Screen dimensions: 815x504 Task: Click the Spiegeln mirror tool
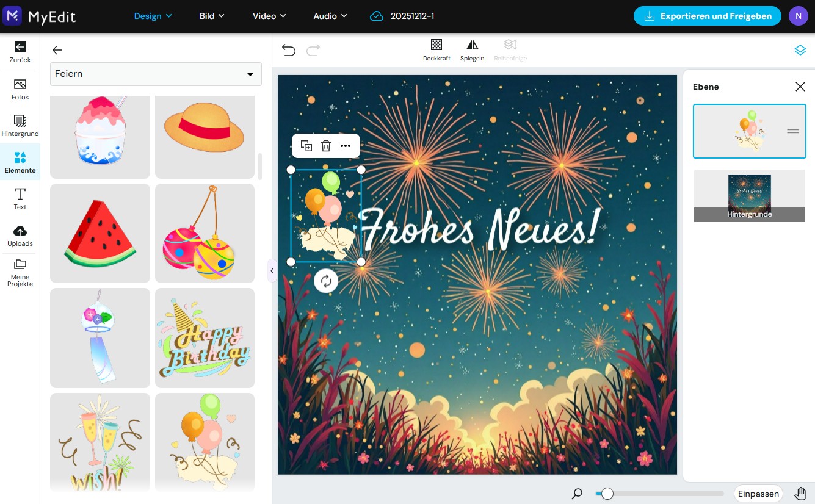pos(472,50)
